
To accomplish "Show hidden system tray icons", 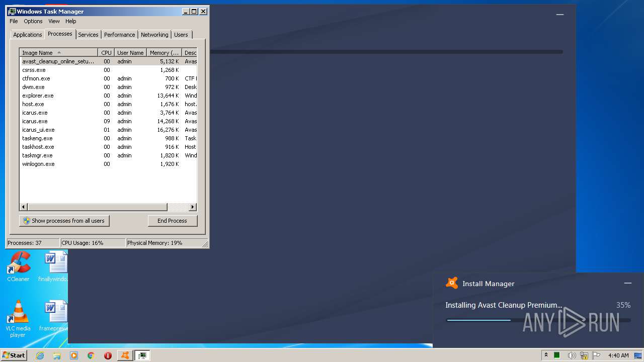I will [x=546, y=355].
